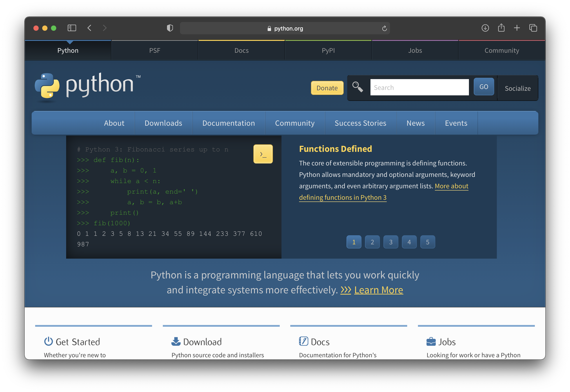This screenshot has width=570, height=392.
Task: Launch the interactive shell yellow button
Action: [x=263, y=154]
